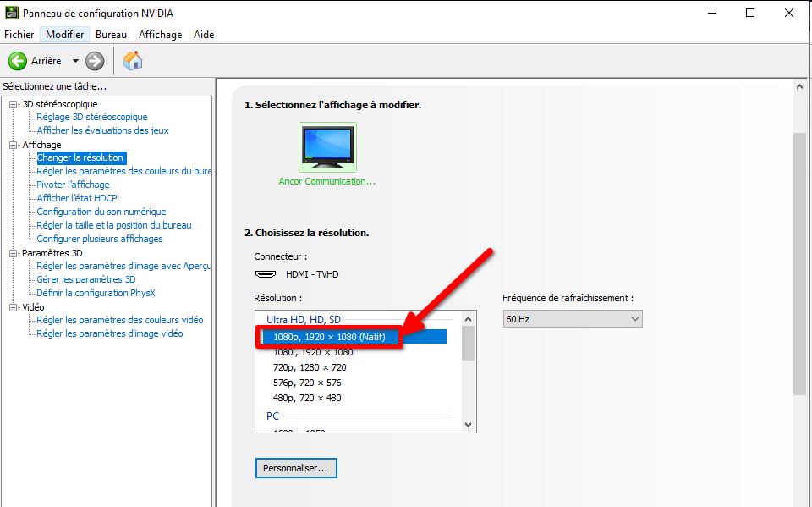This screenshot has height=507, width=812.
Task: Open Définir la configuration PhysX
Action: (x=96, y=293)
